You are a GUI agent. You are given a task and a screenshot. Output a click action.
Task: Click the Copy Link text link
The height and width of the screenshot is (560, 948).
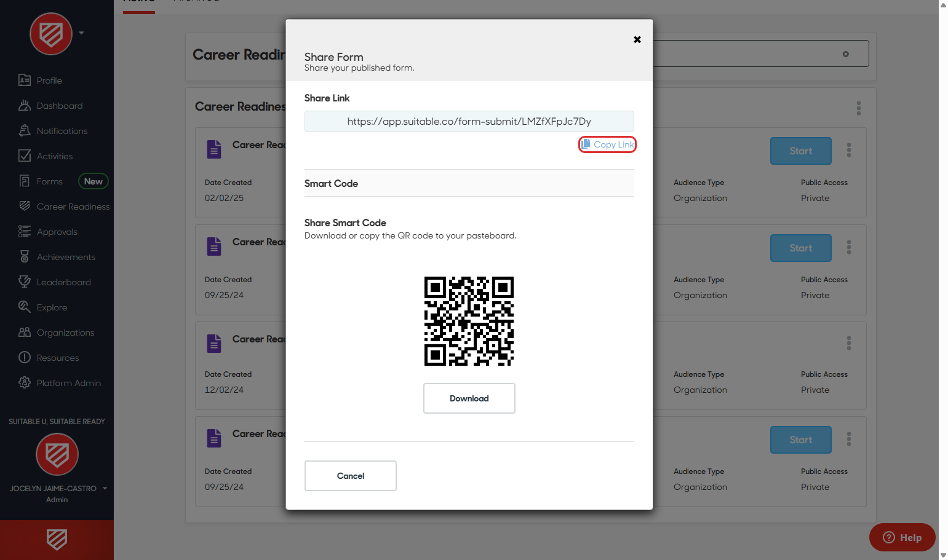point(614,144)
